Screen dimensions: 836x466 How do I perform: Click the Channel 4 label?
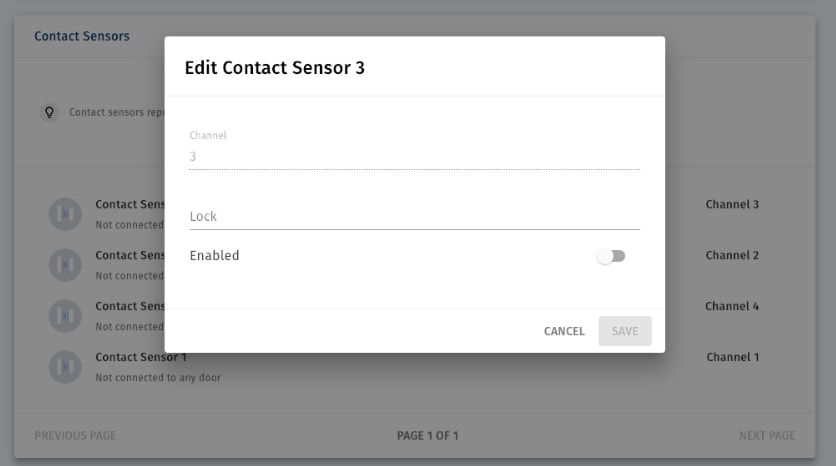click(732, 306)
